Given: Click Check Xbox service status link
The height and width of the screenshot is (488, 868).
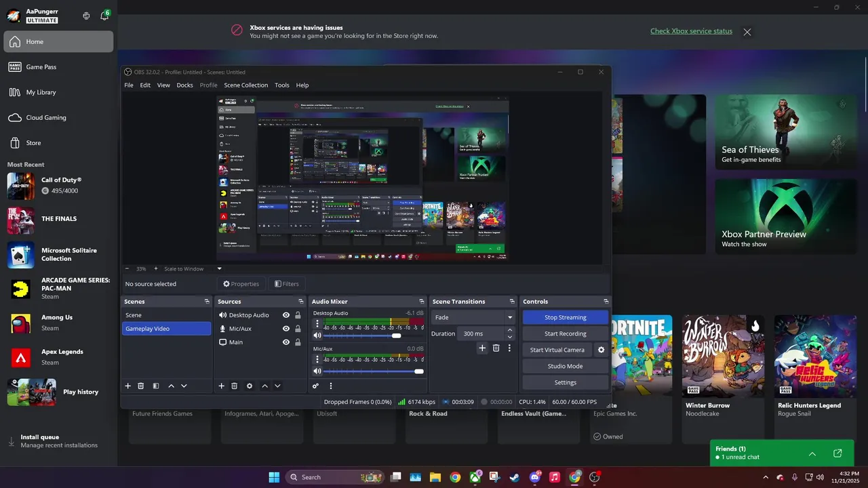Looking at the screenshot, I should coord(691,31).
